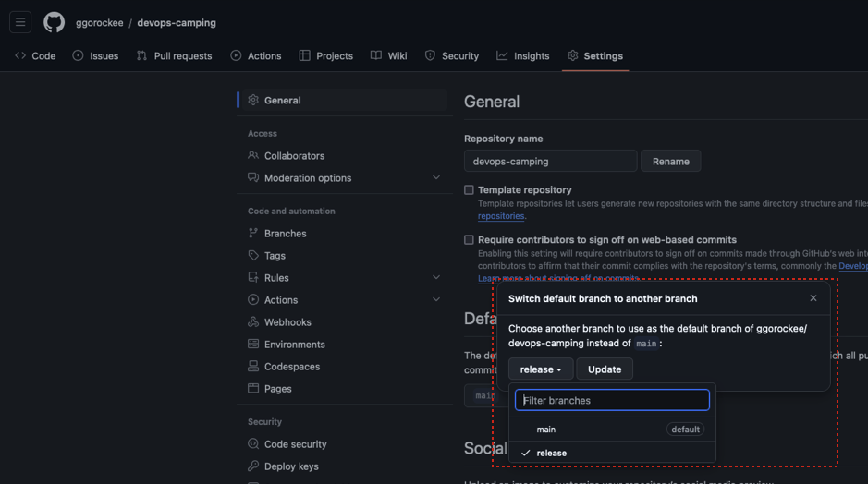
Task: Open the Issues tab
Action: [96, 55]
